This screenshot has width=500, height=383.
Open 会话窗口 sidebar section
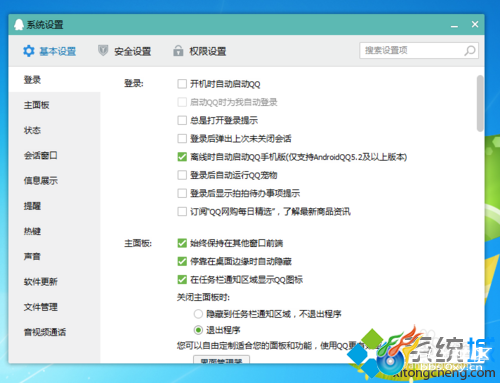coord(54,156)
